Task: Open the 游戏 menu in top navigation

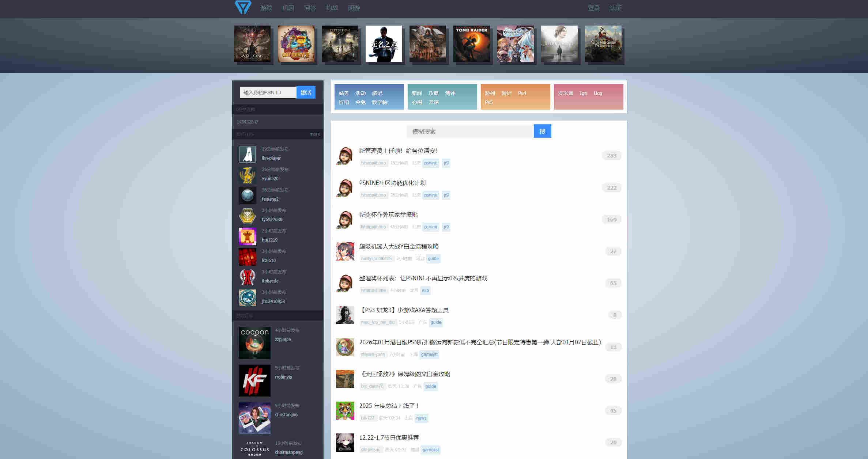Action: click(x=266, y=8)
